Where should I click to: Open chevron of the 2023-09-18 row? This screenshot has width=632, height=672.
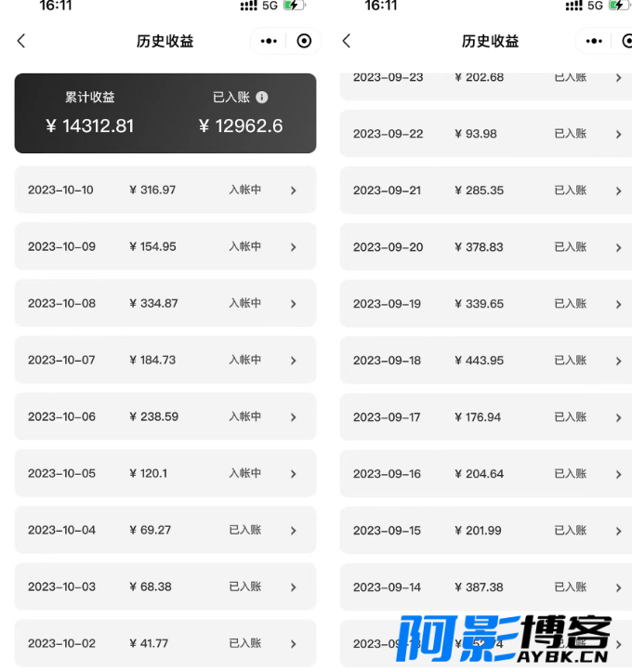point(618,361)
